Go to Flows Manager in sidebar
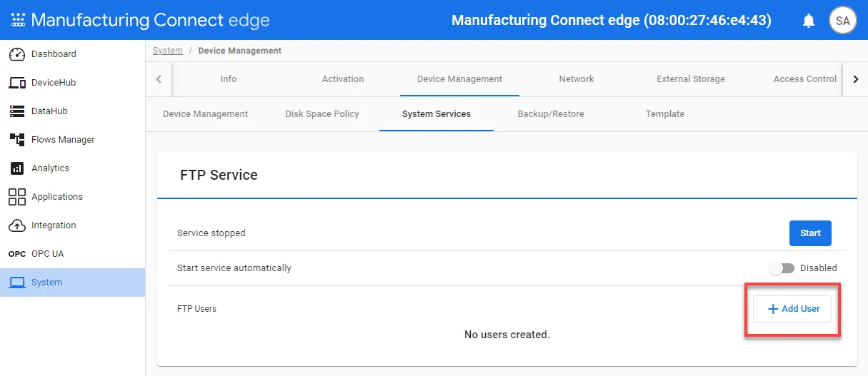The width and height of the screenshot is (868, 376). 72,140
